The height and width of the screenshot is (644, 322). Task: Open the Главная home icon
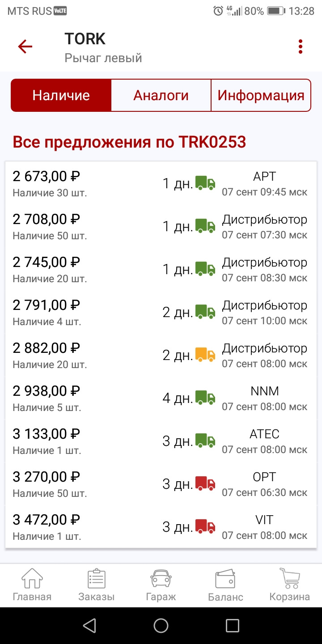click(x=32, y=578)
